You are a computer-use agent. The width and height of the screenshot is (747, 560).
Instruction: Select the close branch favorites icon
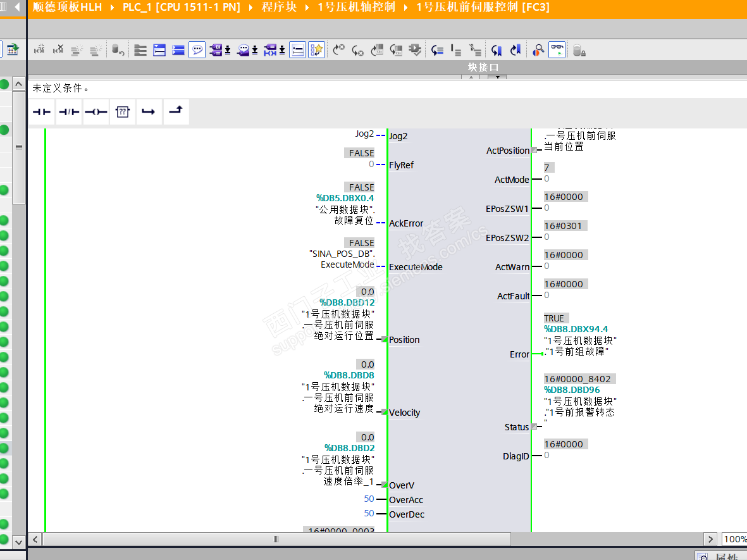click(176, 112)
